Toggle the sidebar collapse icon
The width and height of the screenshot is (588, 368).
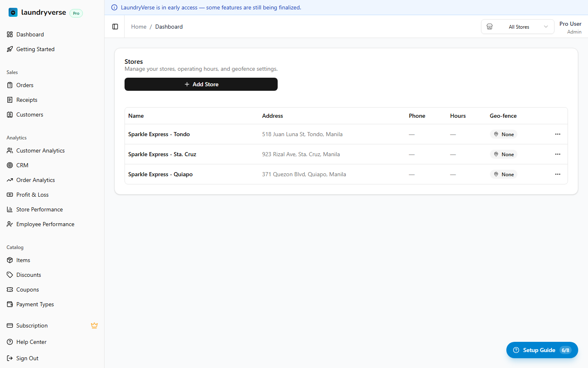(115, 27)
